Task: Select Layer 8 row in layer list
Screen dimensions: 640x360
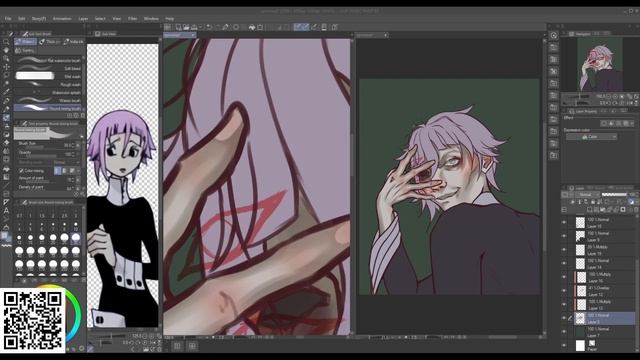Action: [x=604, y=318]
